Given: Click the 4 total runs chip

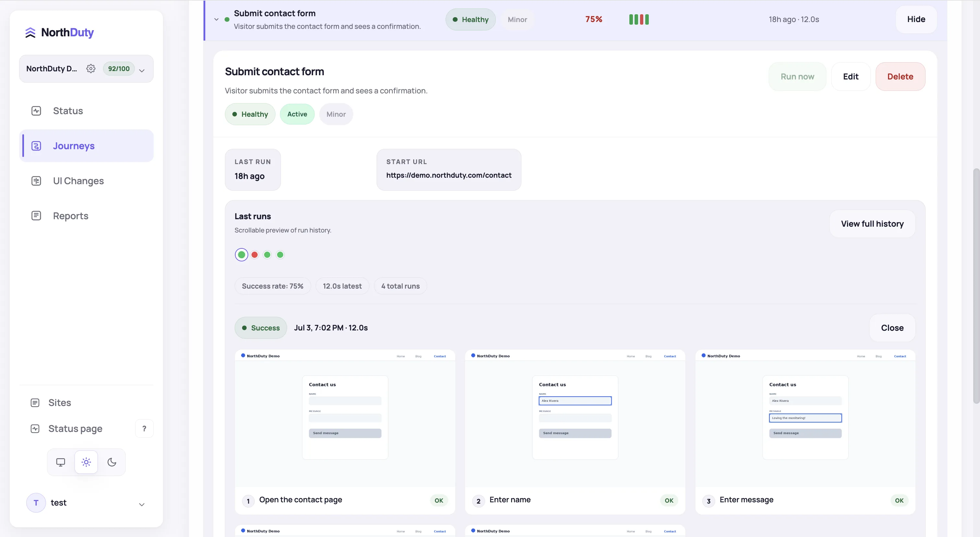Looking at the screenshot, I should (400, 286).
